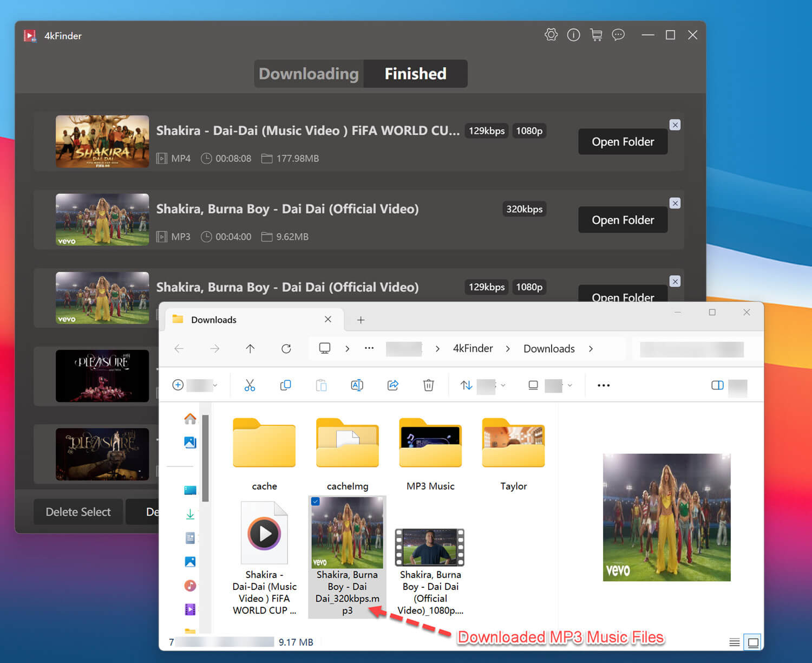812x663 pixels.
Task: Open folder for Burna Boy 129kbps 1080p download
Action: [623, 294]
